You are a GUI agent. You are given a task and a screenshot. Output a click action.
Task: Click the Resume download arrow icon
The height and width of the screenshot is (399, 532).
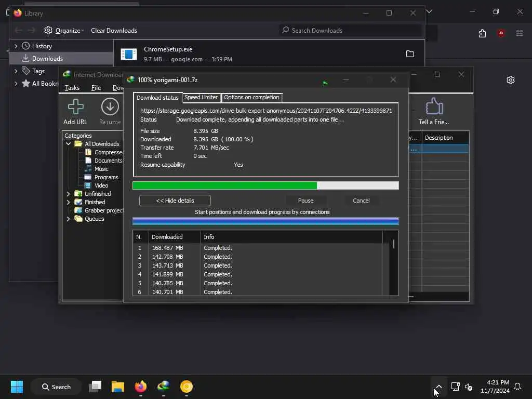[110, 107]
